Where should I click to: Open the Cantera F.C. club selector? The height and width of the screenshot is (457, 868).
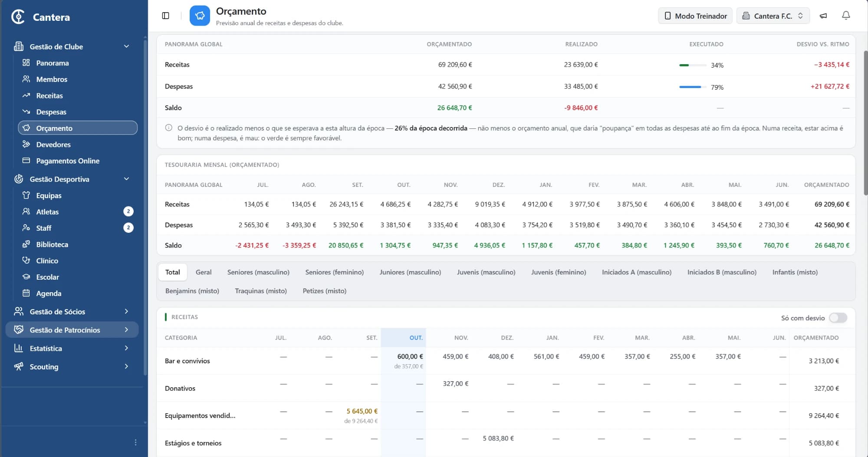773,16
